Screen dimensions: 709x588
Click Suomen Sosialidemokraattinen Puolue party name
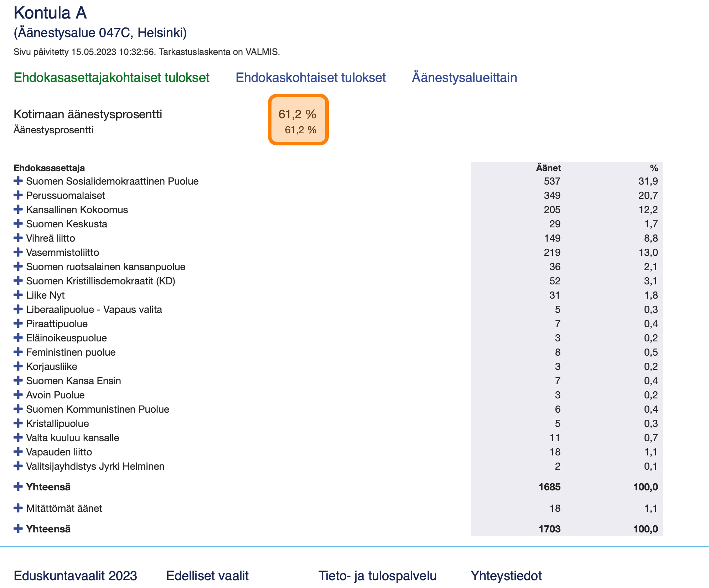click(x=112, y=181)
